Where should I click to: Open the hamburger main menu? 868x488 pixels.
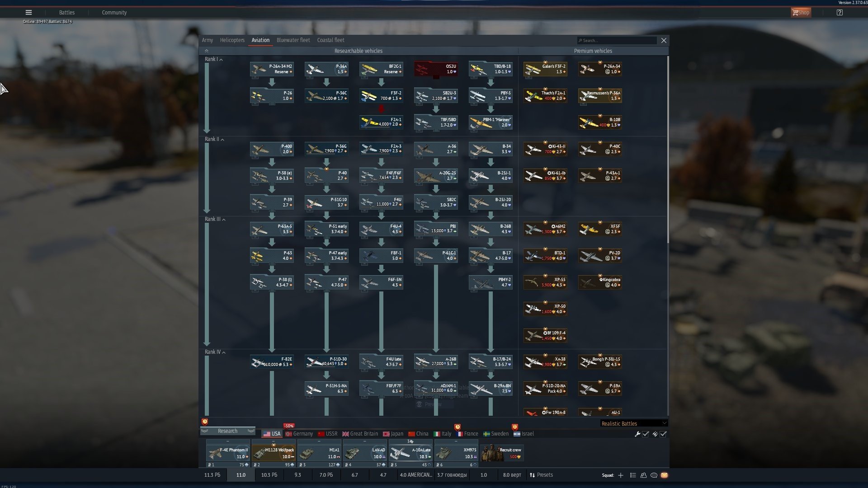pos(28,13)
